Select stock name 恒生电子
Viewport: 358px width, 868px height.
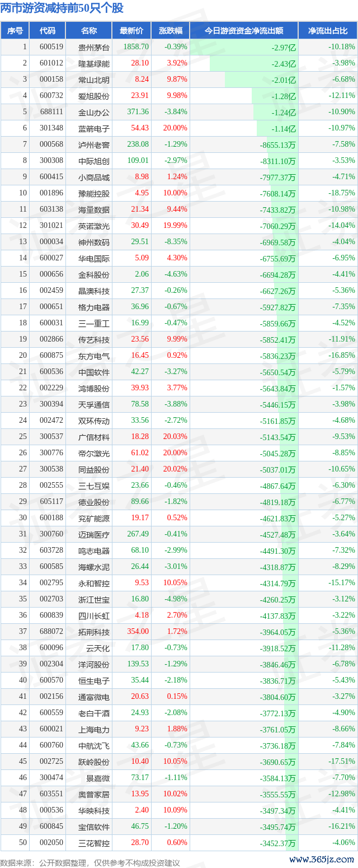pyautogui.click(x=94, y=680)
